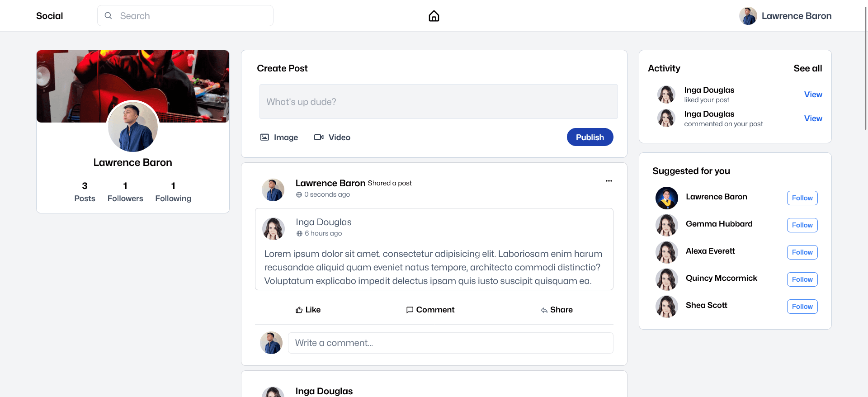Click Inga Douglas avatar on commented activity

666,118
